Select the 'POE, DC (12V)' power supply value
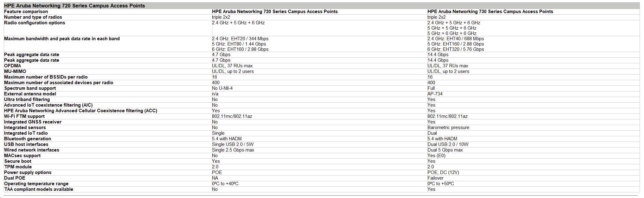This screenshot has width=644, height=198. [x=443, y=172]
